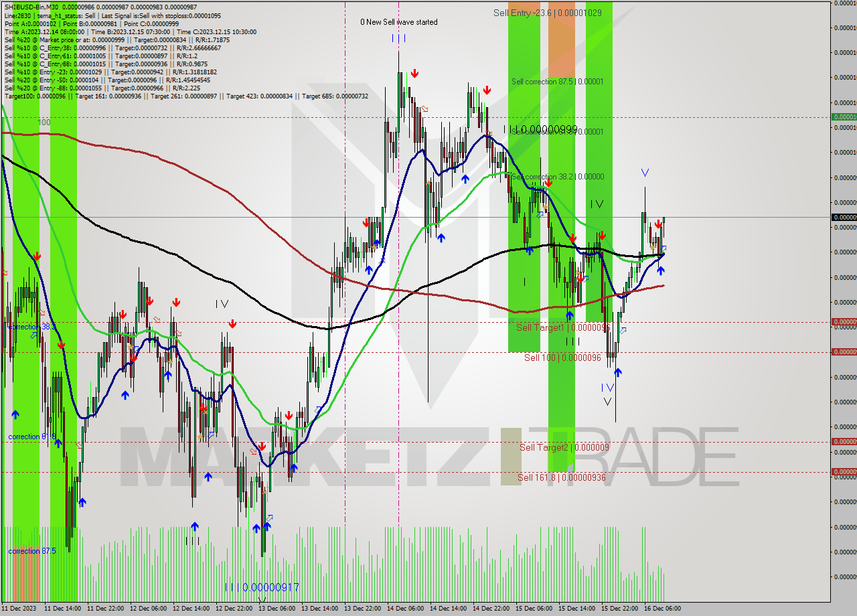This screenshot has height=616, width=857.
Task: Select '12 Dec 14:00' on the time axis
Action: pyautogui.click(x=191, y=609)
